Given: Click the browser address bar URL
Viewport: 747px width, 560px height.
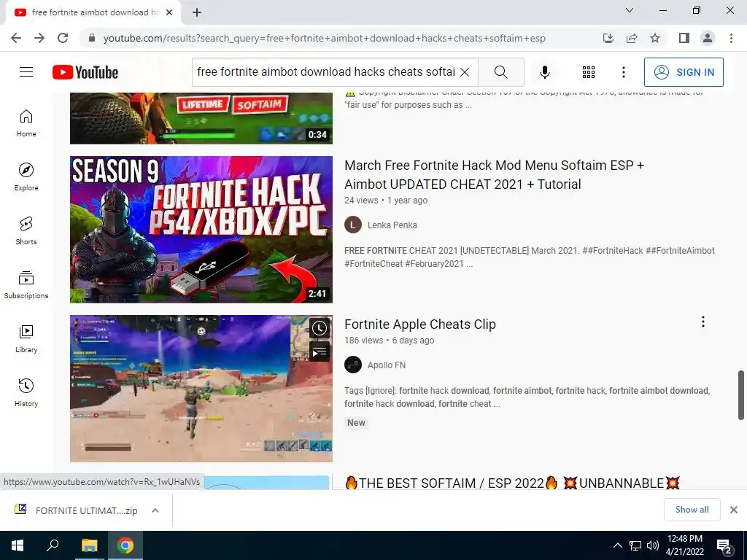Looking at the screenshot, I should [x=324, y=38].
